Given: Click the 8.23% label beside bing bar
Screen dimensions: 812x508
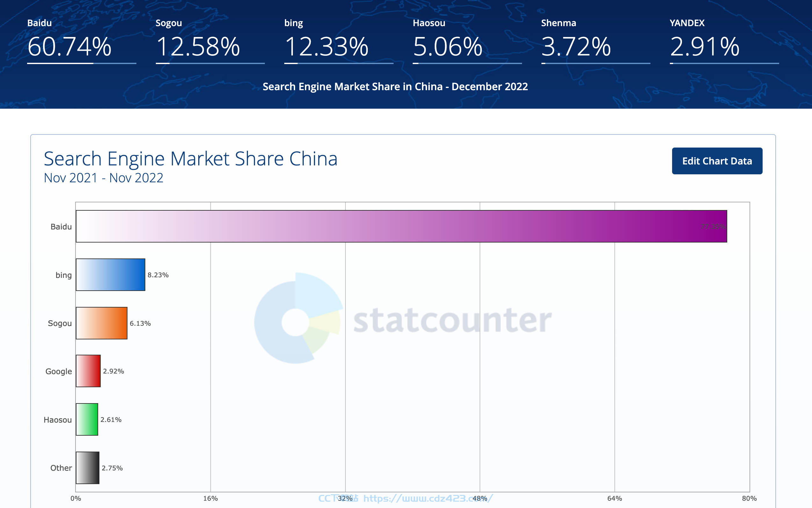Looking at the screenshot, I should point(158,275).
